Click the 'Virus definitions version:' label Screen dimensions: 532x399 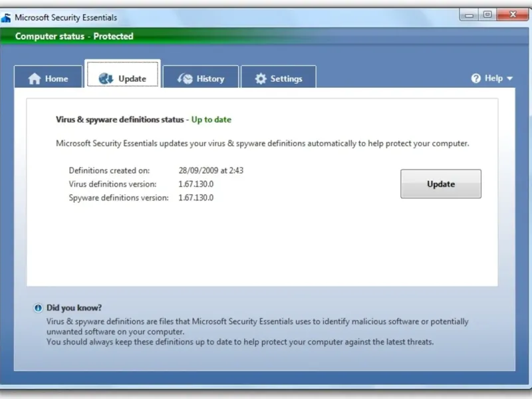[112, 184]
